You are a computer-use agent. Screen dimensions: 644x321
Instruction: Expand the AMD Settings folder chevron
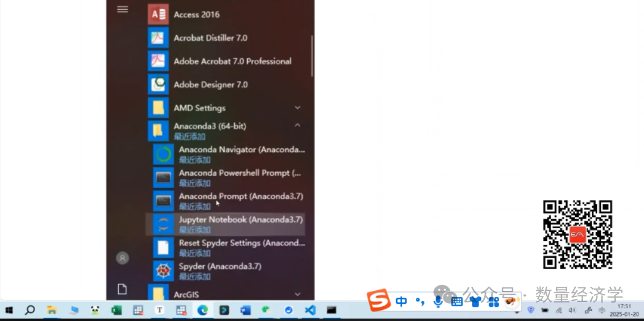(297, 108)
